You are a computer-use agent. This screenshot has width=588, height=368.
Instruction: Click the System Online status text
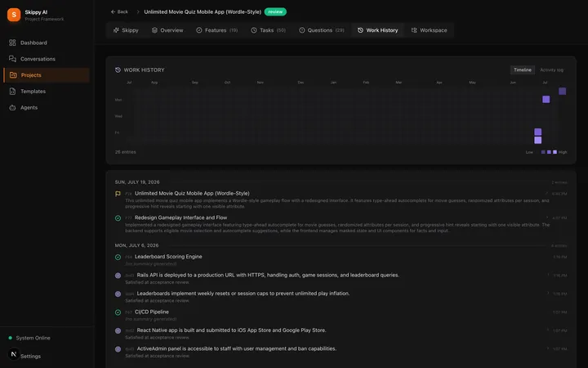pos(33,338)
